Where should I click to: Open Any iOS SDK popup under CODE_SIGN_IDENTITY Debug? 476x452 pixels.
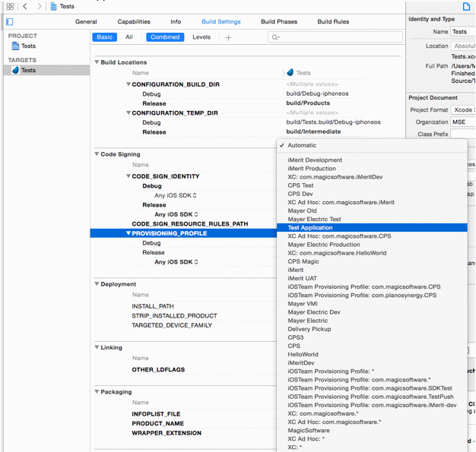(x=176, y=195)
